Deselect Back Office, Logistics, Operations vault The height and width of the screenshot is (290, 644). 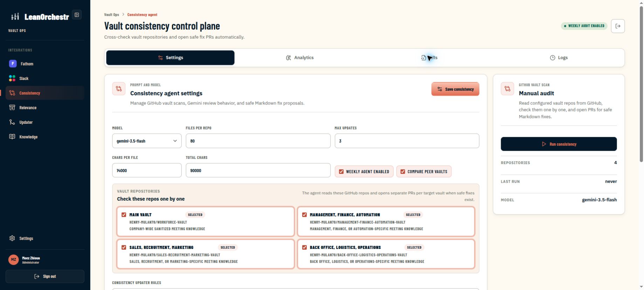pyautogui.click(x=304, y=247)
